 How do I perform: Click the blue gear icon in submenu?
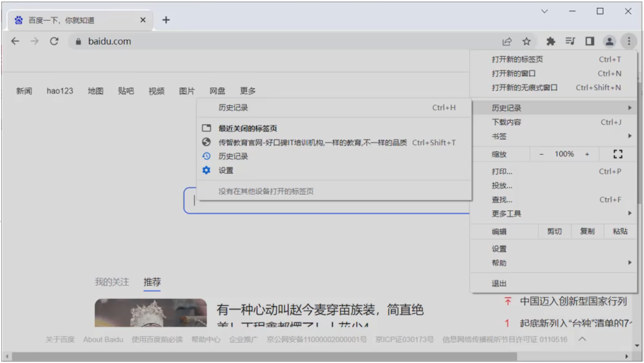click(x=206, y=170)
